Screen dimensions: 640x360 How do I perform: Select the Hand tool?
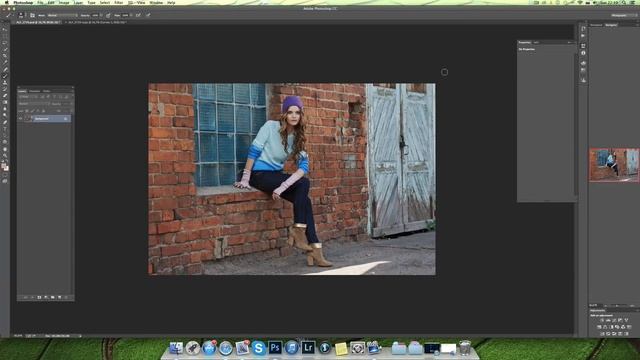click(x=5, y=149)
